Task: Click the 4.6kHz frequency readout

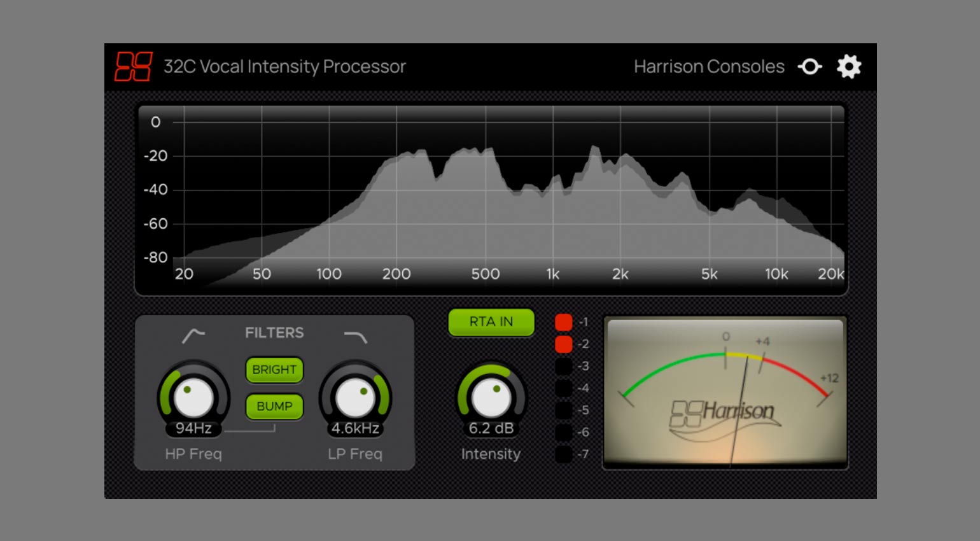Action: [354, 430]
